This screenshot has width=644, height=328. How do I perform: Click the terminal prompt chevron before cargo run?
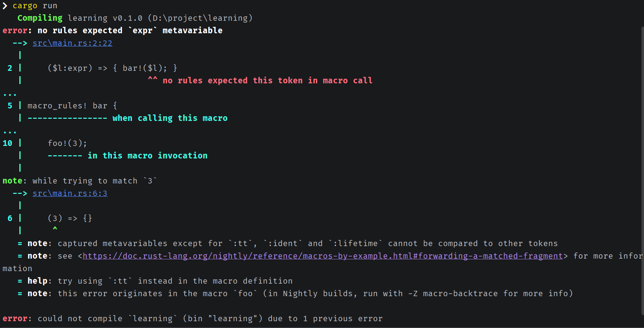5,6
